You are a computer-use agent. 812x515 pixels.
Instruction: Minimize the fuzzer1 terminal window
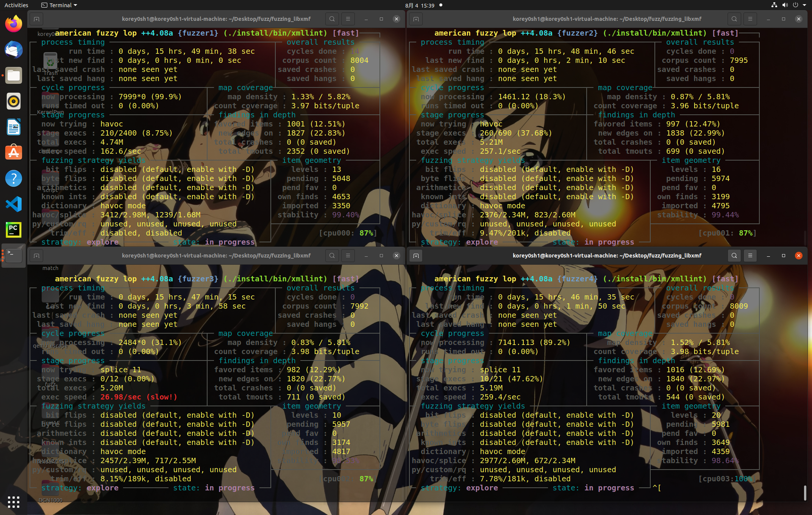[x=366, y=19]
